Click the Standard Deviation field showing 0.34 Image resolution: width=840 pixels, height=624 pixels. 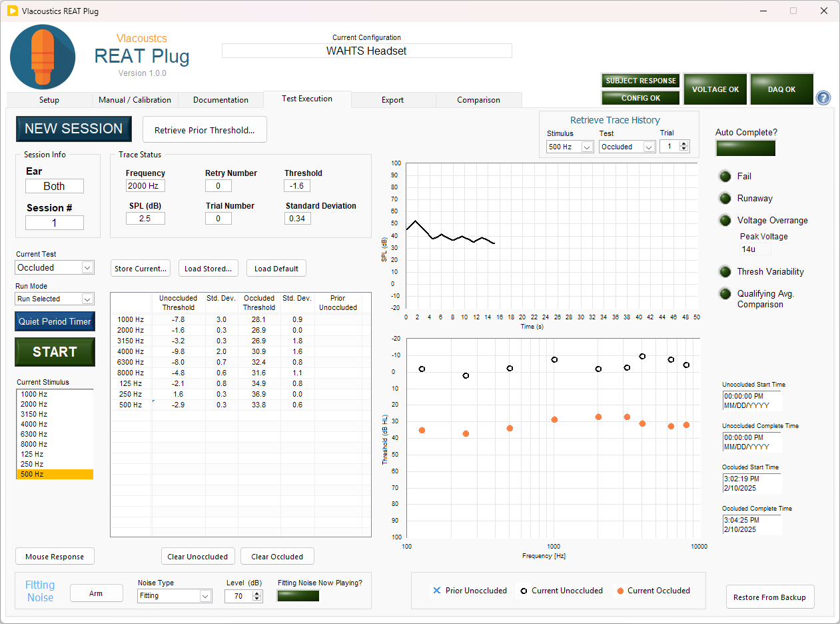pyautogui.click(x=298, y=218)
